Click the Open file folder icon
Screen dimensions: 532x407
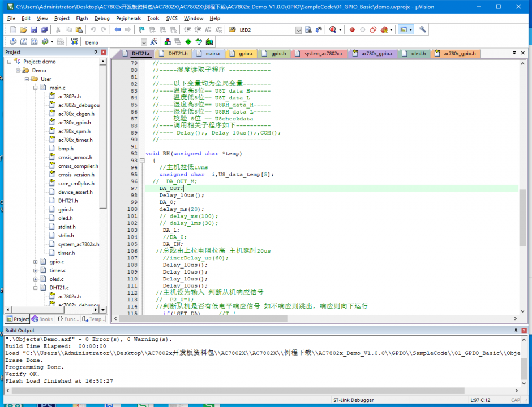23,30
